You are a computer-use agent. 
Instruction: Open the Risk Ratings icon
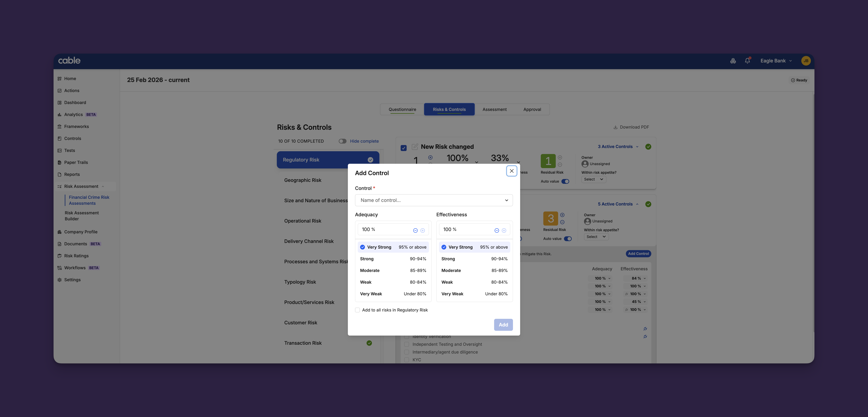[x=60, y=256]
